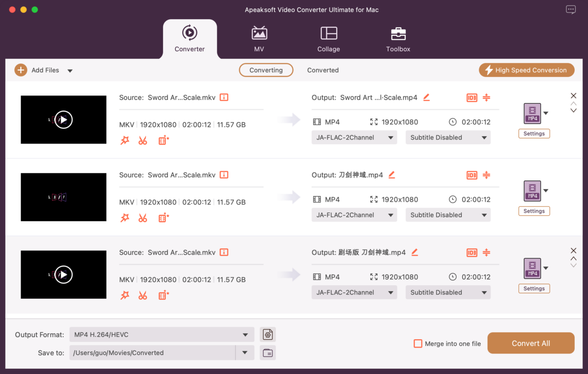Open the cut scissors for the 刀剑神域.mp4 file

(143, 218)
